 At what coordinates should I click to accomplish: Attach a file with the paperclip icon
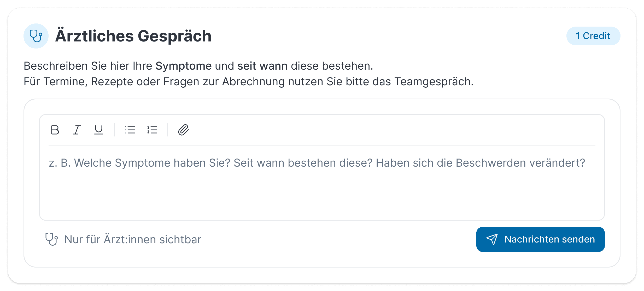(183, 130)
